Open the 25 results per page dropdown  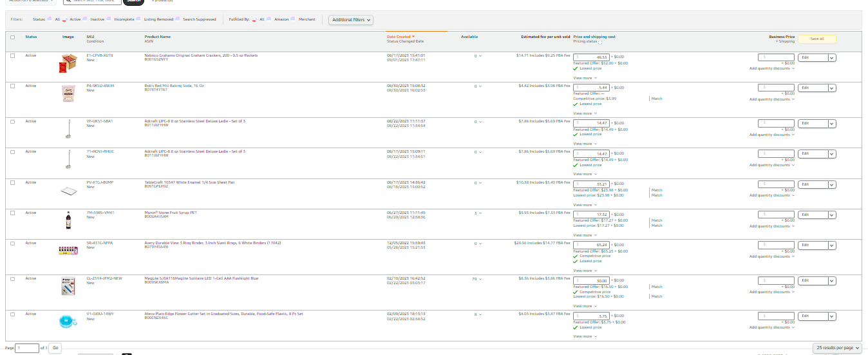pyautogui.click(x=837, y=348)
